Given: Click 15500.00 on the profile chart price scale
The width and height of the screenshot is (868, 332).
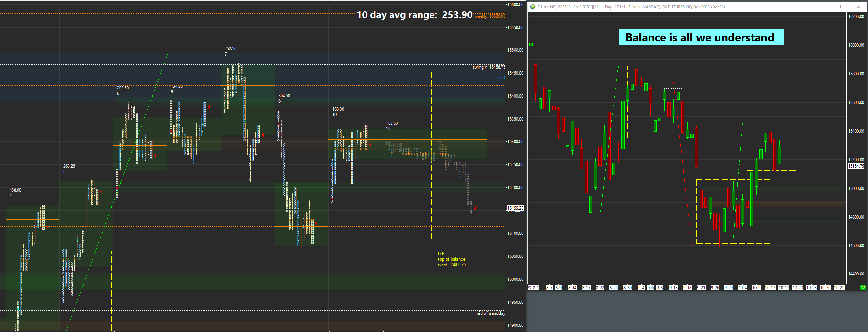Looking at the screenshot, I should pyautogui.click(x=516, y=50).
